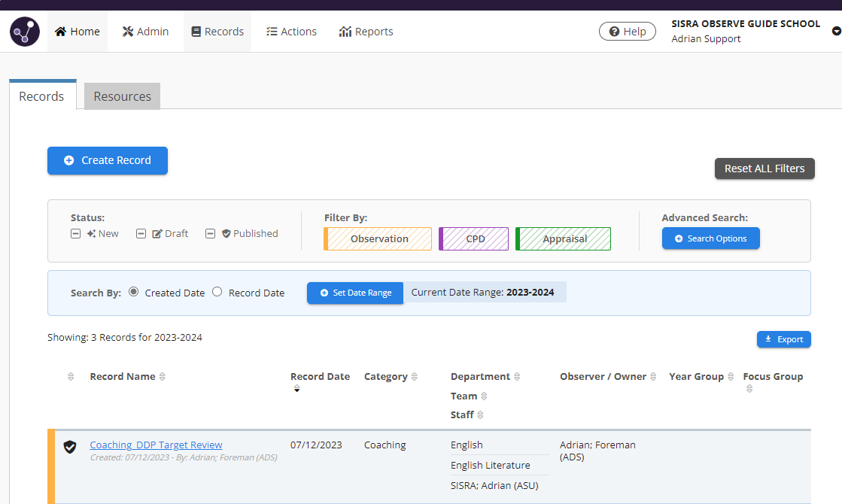Click the Create Record button

(108, 160)
